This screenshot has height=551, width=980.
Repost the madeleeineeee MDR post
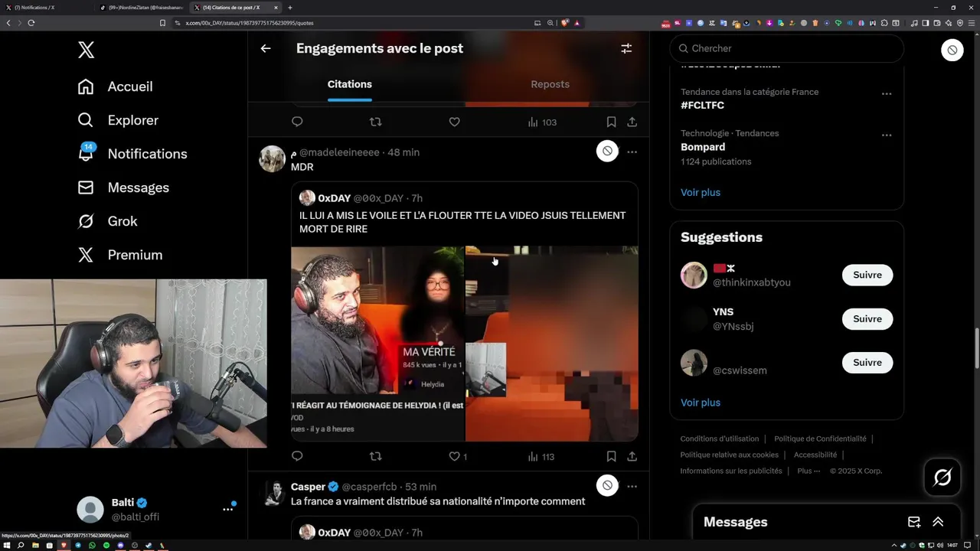click(x=375, y=456)
